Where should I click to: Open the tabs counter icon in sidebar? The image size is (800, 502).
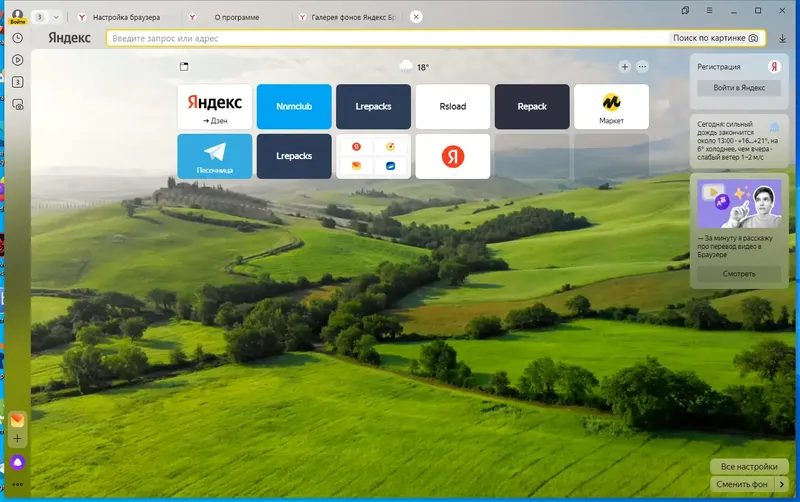(x=17, y=82)
